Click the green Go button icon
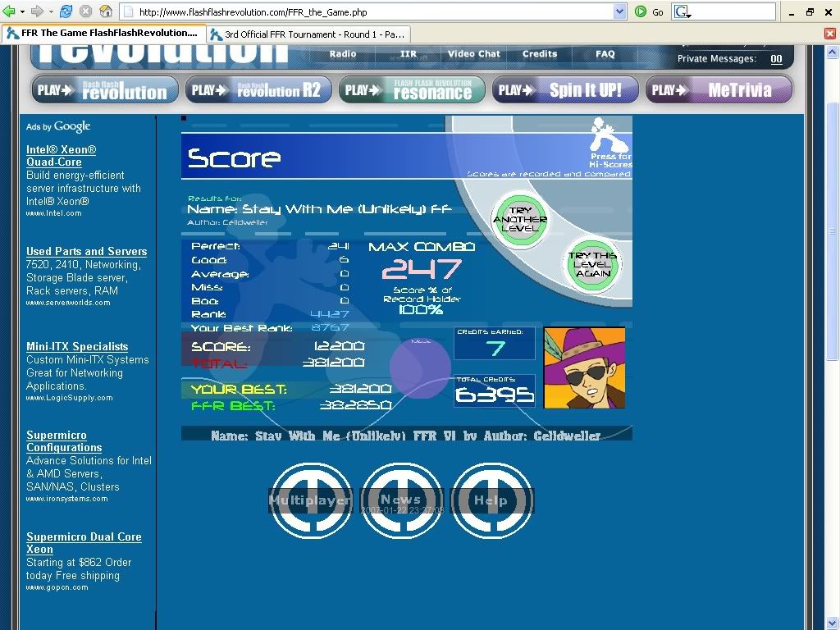 coord(640,11)
